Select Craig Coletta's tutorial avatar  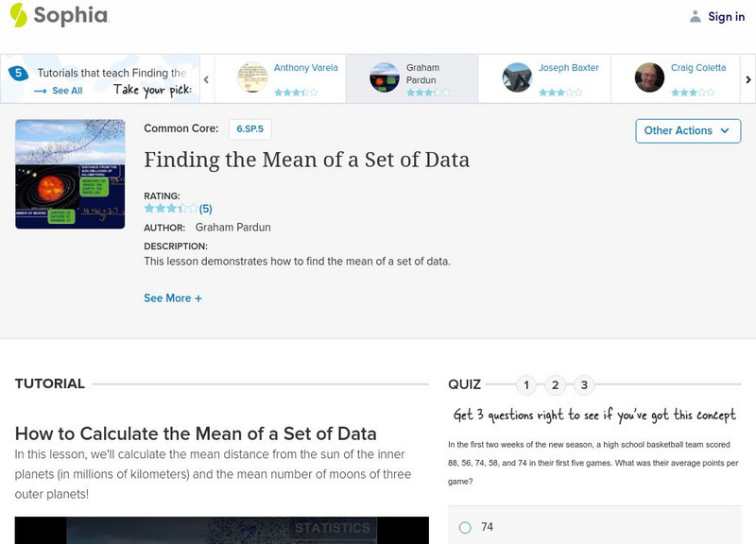(649, 77)
